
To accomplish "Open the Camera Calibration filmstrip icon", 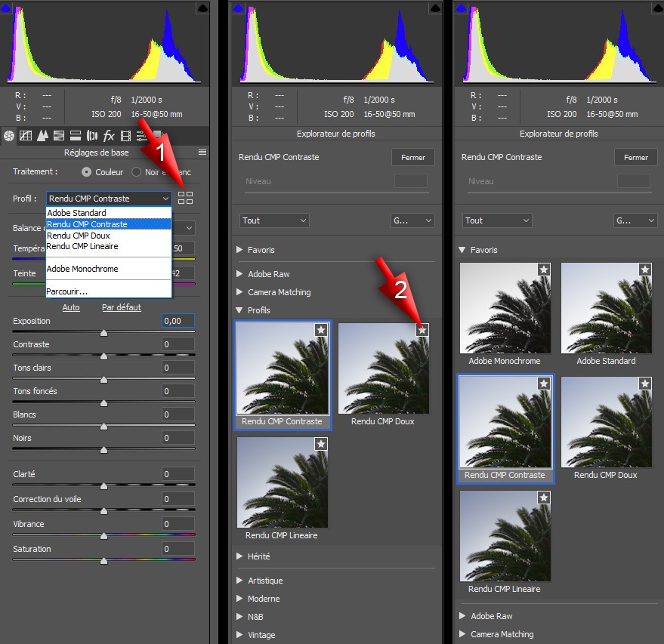I will pyautogui.click(x=125, y=135).
